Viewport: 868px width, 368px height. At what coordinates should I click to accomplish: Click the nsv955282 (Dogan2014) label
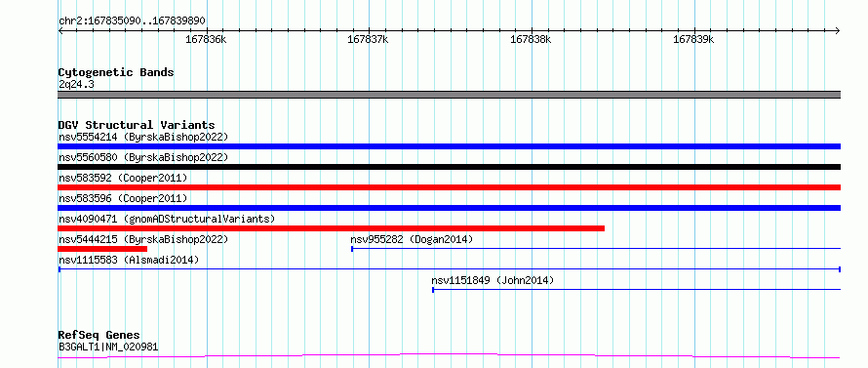tap(412, 239)
